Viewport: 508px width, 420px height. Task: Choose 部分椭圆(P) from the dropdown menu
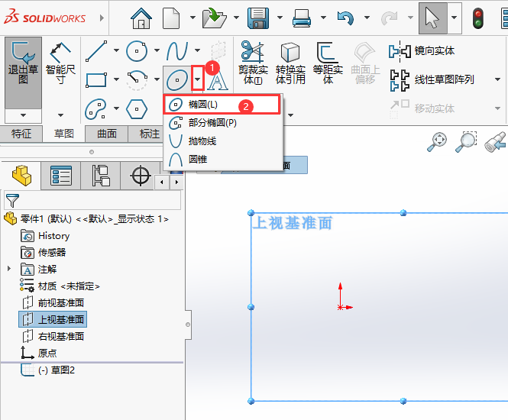(223, 123)
